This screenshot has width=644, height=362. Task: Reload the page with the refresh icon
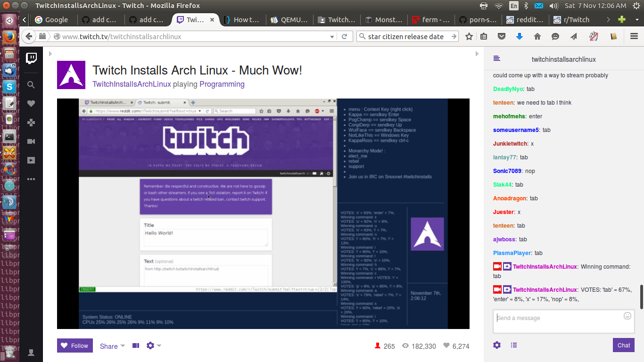coord(345,36)
